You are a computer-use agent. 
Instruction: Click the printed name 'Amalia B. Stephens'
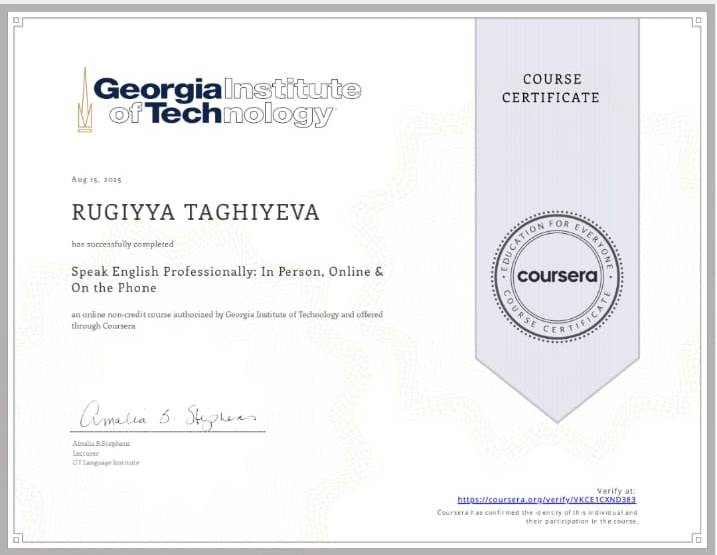click(x=101, y=442)
